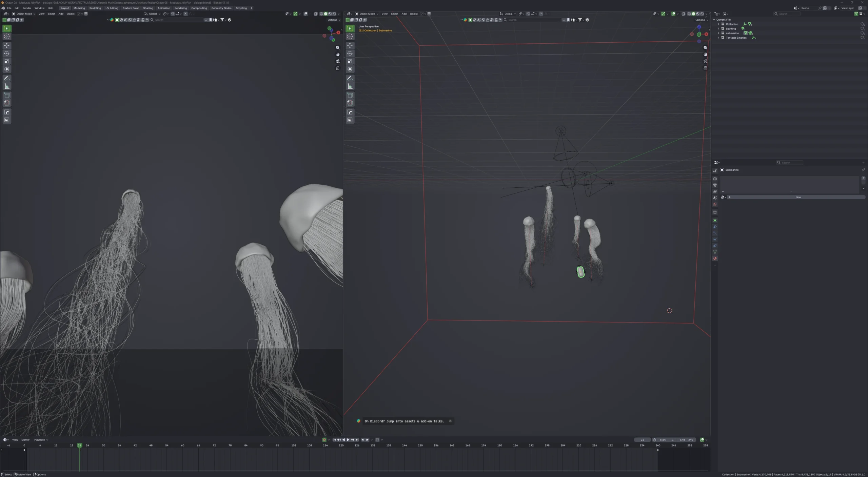Select the Move tool in left viewport
The height and width of the screenshot is (477, 868).
pyautogui.click(x=7, y=45)
